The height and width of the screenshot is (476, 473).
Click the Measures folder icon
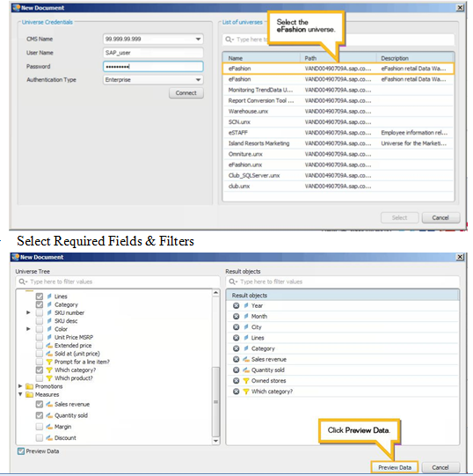pos(29,395)
